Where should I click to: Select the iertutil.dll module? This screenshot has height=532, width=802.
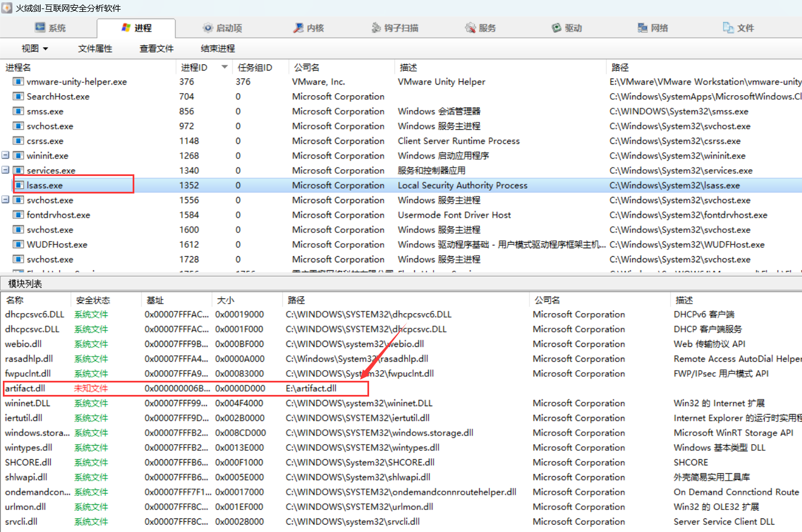pyautogui.click(x=23, y=418)
